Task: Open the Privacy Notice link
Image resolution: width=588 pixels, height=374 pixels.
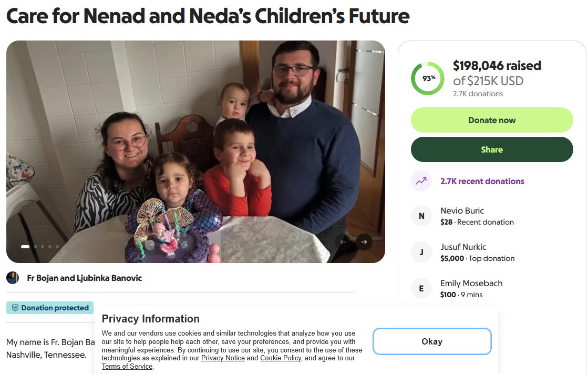Action: click(x=223, y=358)
